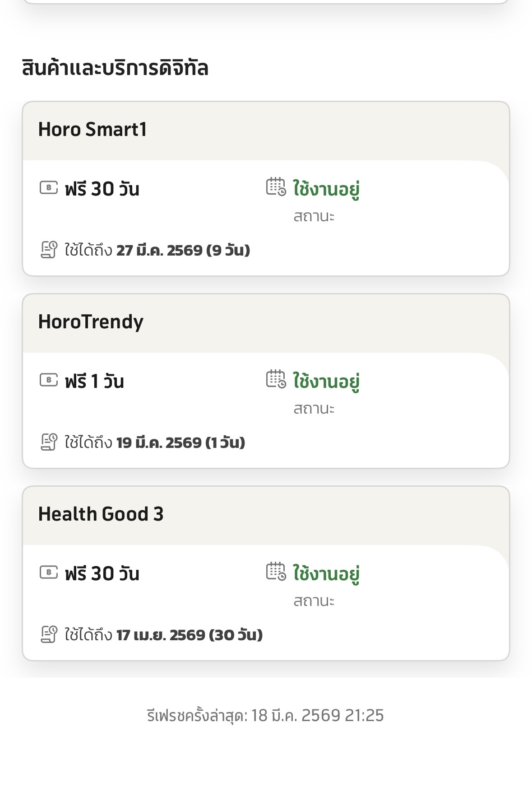
Task: Tap the calendar status icon in HoroTrendy
Action: [x=276, y=379]
